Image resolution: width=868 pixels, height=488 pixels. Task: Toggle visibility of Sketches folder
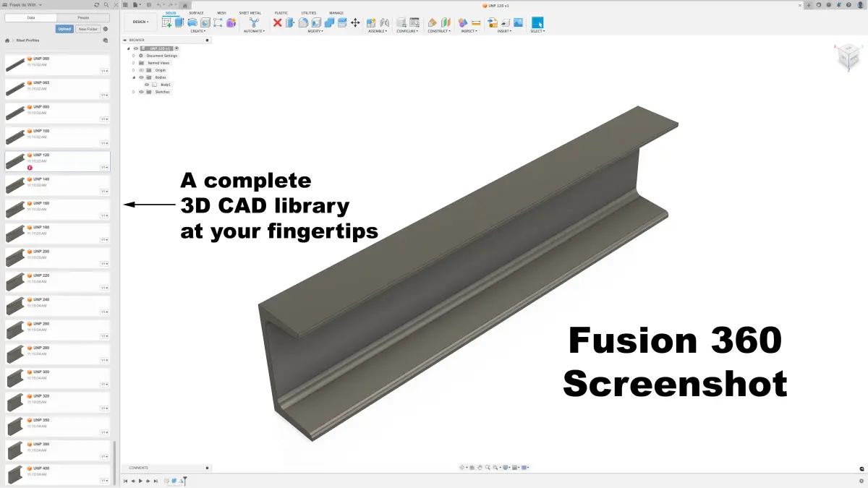pos(141,92)
